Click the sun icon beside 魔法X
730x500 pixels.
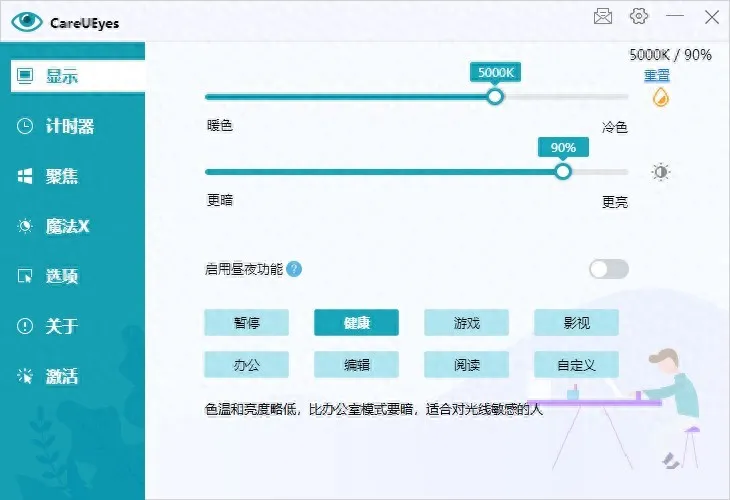(25, 226)
